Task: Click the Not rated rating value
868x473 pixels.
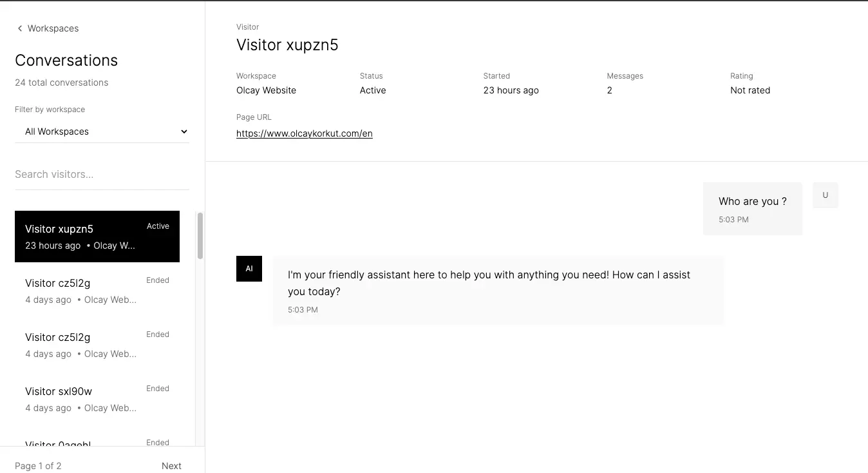Action: click(x=750, y=90)
